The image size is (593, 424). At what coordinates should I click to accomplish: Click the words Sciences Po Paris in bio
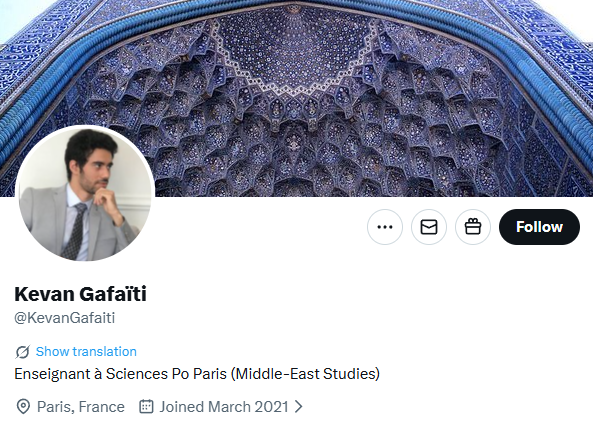click(166, 374)
